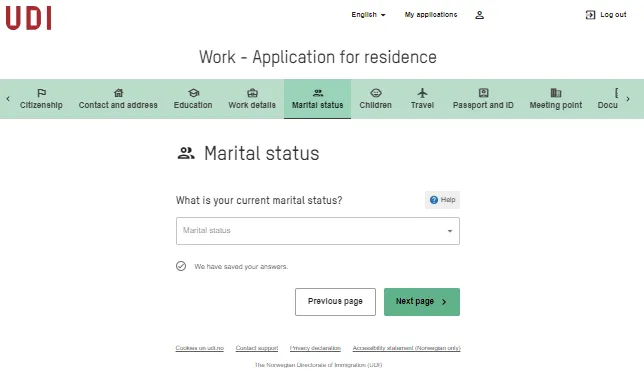Viewport: 644px width, 382px height.
Task: Go to Contact and address step
Action: point(118,99)
